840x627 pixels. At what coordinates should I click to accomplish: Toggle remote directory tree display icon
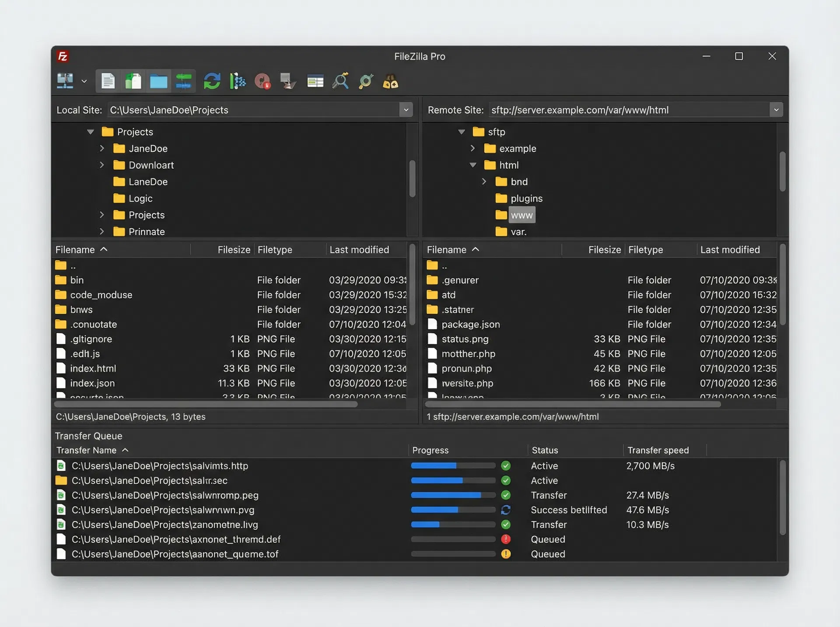pos(158,81)
